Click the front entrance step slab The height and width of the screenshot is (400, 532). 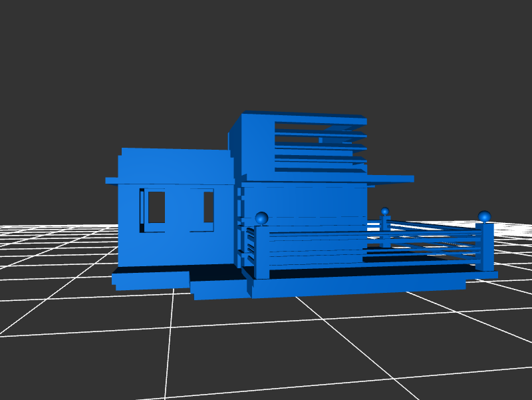[x=219, y=288]
